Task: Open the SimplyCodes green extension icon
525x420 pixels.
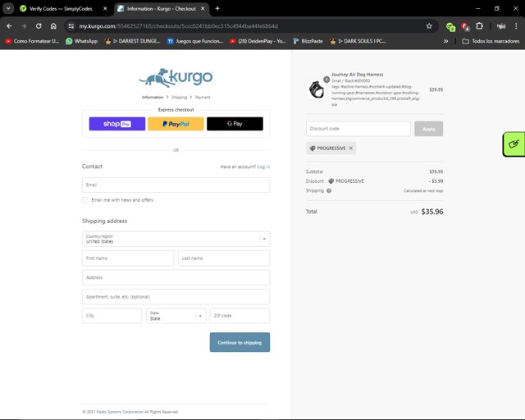Action: point(450,26)
